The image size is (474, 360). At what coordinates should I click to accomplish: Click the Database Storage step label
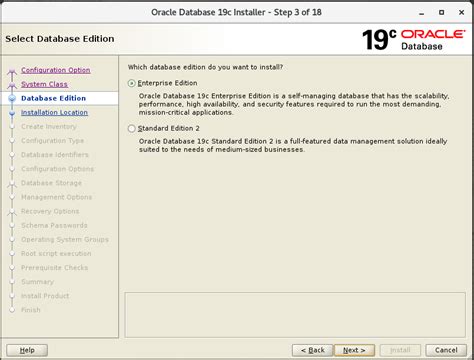coord(51,183)
